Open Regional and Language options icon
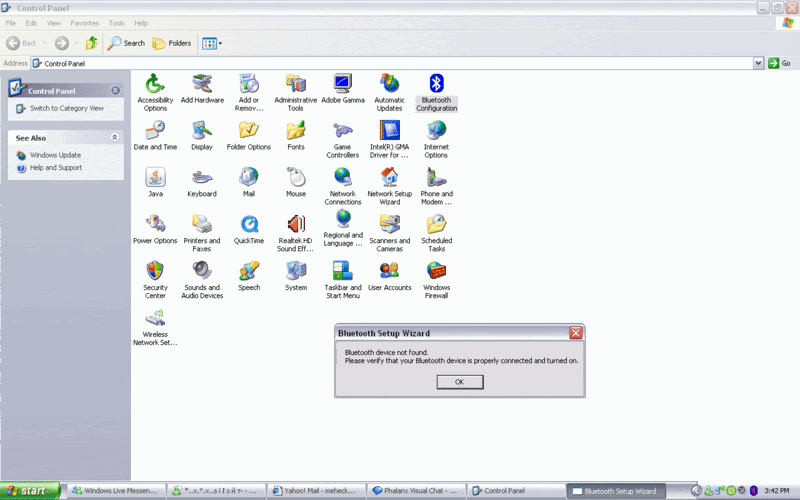The width and height of the screenshot is (800, 500). pos(343,229)
